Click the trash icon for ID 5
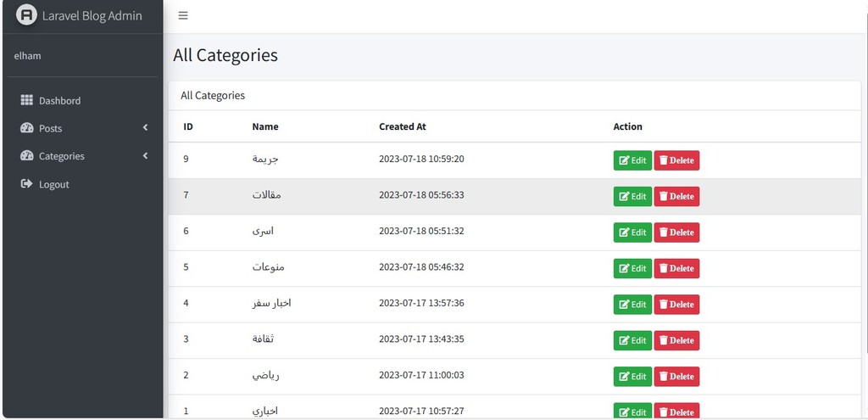868x420 pixels. pyautogui.click(x=663, y=268)
